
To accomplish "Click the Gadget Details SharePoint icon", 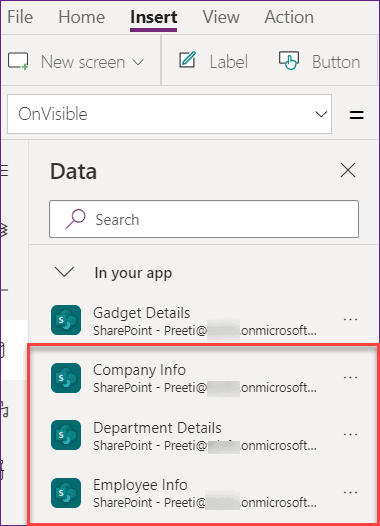I will [66, 320].
